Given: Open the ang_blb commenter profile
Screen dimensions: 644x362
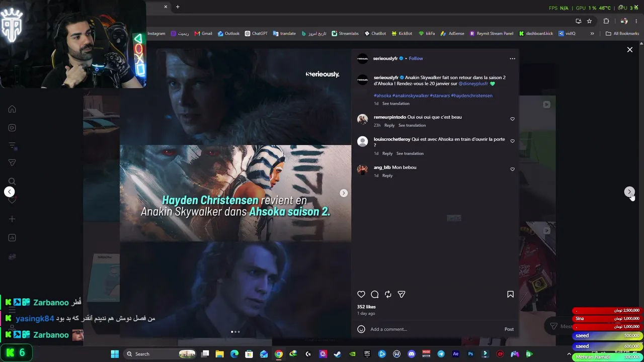Looking at the screenshot, I should [382, 167].
